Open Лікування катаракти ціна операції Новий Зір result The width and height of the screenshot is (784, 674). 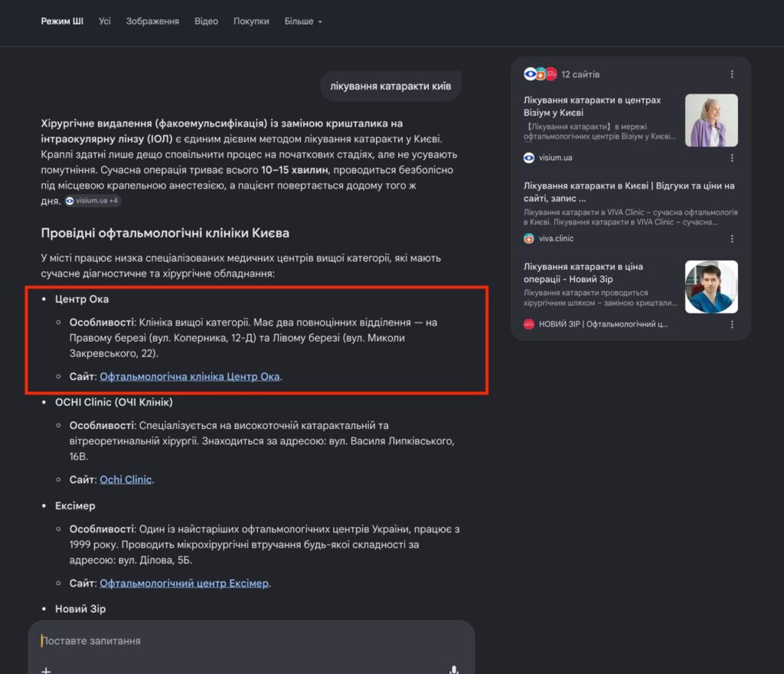point(583,273)
